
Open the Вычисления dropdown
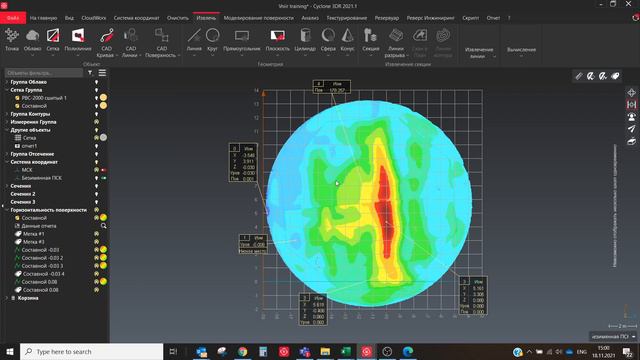tap(521, 52)
